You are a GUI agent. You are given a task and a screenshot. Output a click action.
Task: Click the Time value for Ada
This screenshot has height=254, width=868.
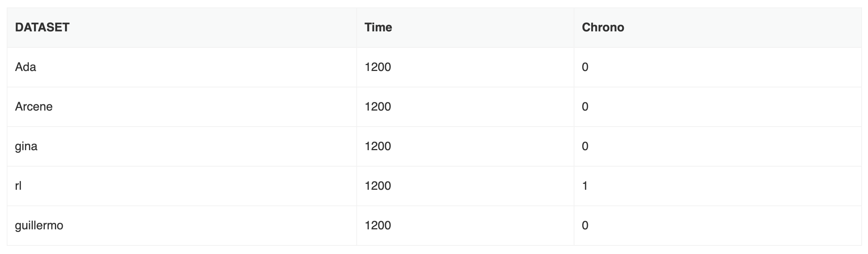pos(378,67)
